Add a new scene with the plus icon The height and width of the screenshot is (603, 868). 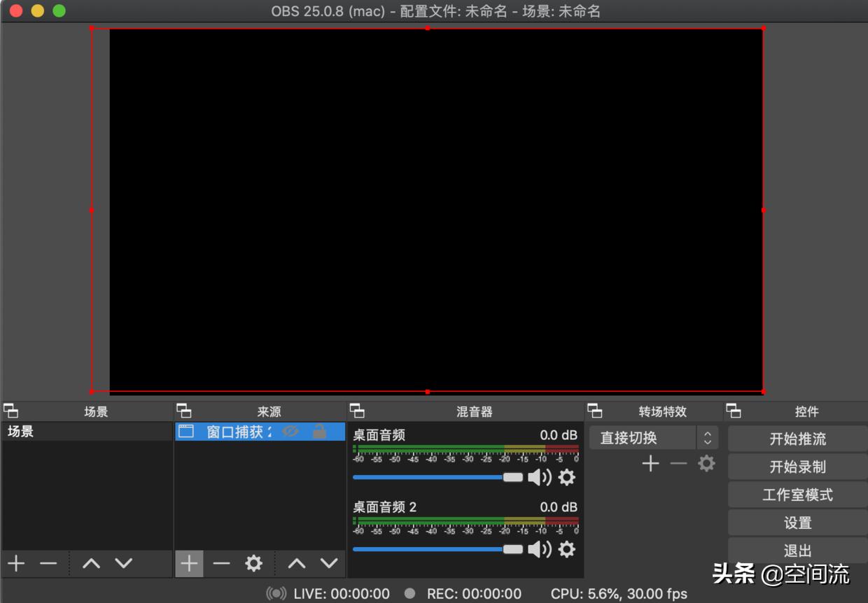[16, 564]
